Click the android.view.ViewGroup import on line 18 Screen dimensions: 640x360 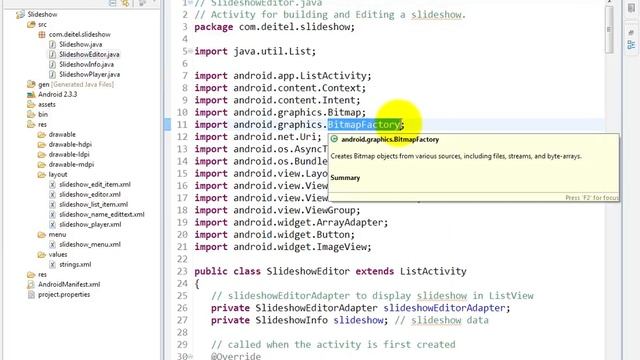pos(278,210)
